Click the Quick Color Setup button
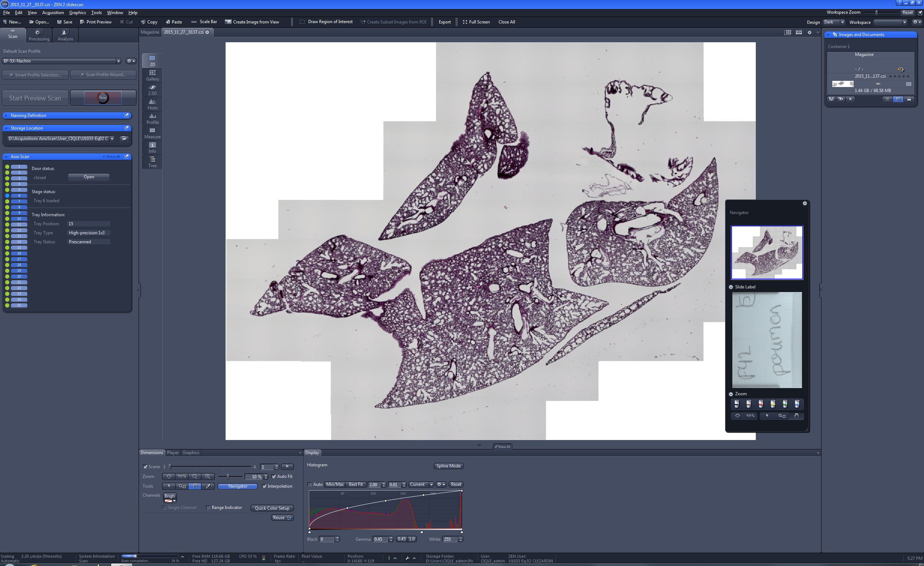The image size is (924, 566). coord(272,508)
